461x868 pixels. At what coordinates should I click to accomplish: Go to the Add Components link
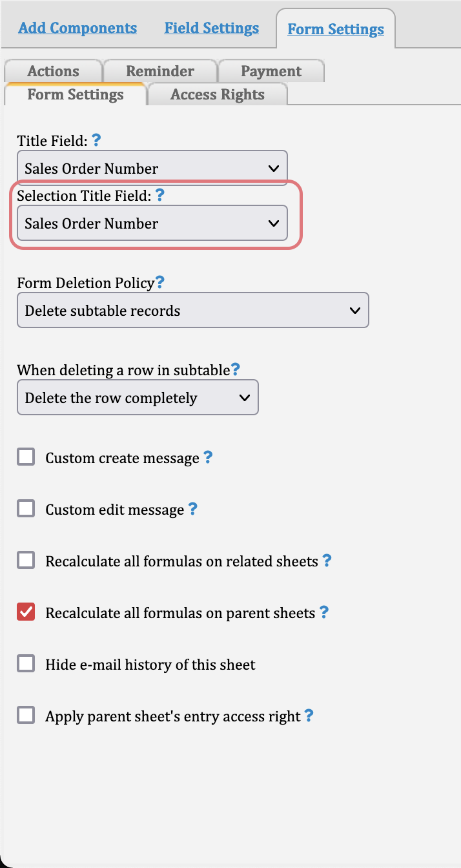(77, 28)
